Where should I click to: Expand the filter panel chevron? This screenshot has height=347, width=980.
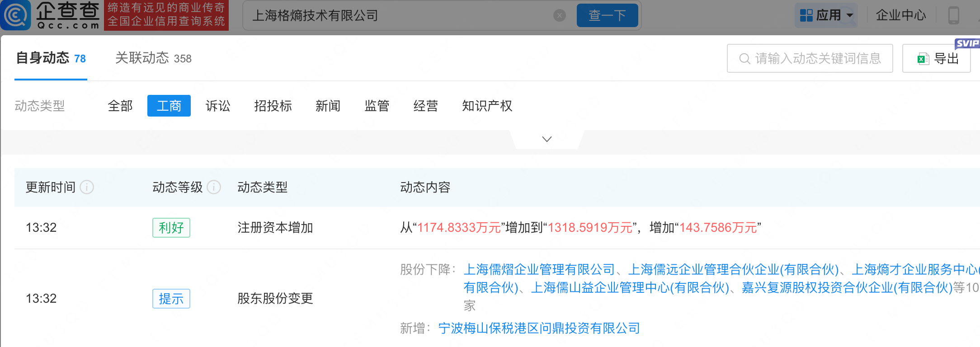pos(547,139)
